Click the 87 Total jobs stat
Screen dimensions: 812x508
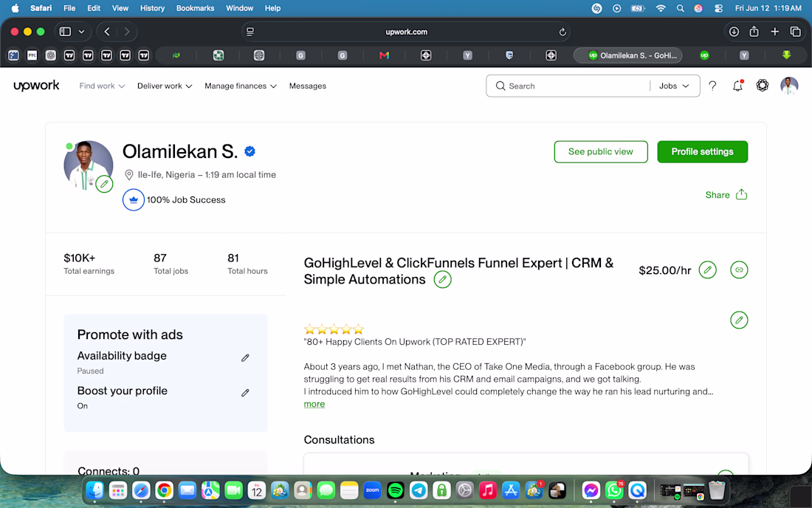pyautogui.click(x=171, y=264)
